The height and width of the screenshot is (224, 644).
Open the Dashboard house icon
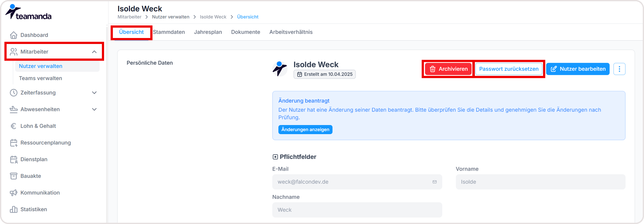tap(14, 35)
